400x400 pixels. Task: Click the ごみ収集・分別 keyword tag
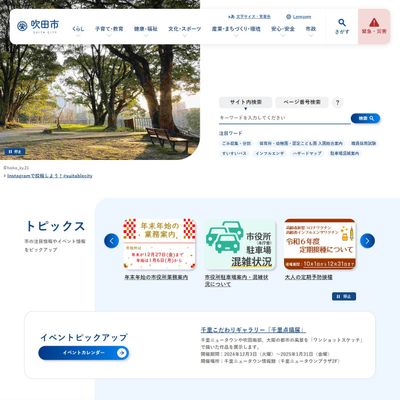[236, 143]
